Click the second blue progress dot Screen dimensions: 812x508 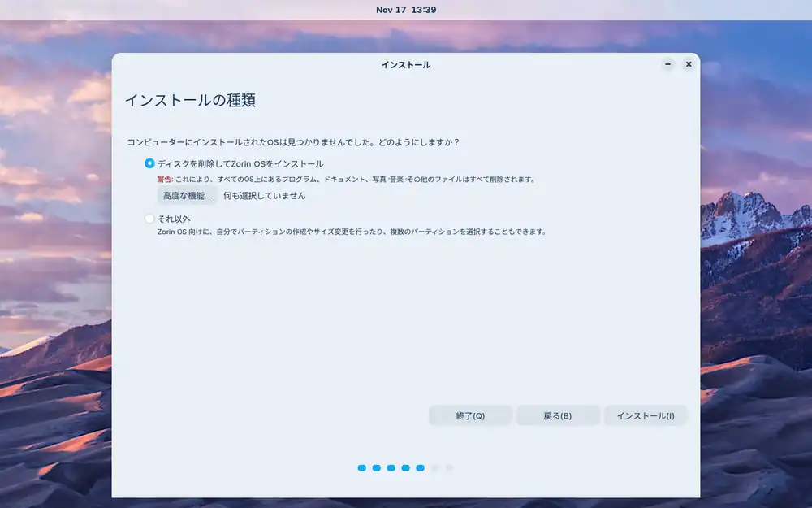tap(377, 468)
